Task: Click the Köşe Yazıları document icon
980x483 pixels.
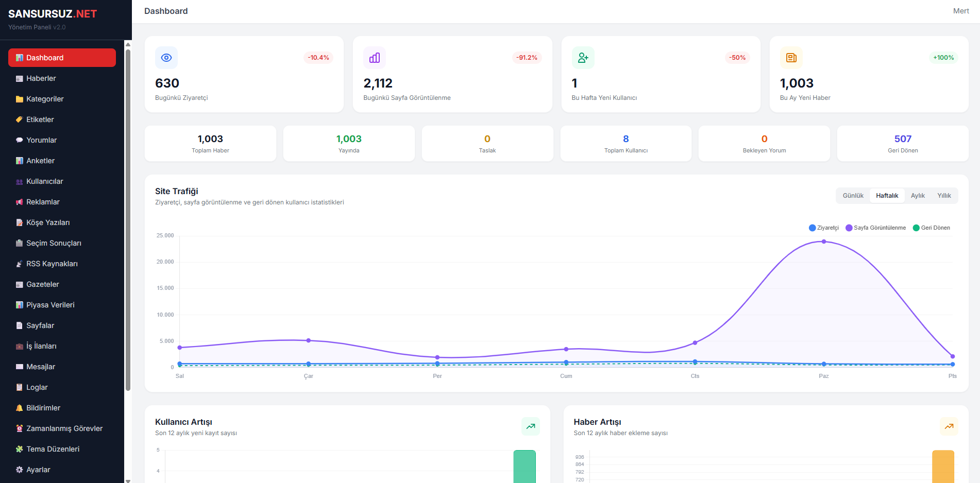Action: click(x=20, y=222)
